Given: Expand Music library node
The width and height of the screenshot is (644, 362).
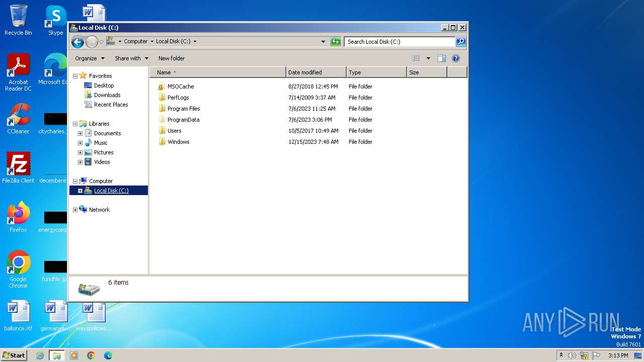Looking at the screenshot, I should [80, 143].
